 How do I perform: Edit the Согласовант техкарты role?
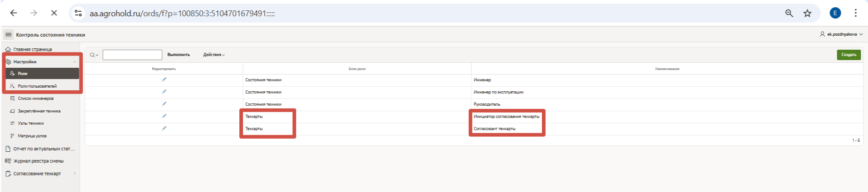(164, 128)
